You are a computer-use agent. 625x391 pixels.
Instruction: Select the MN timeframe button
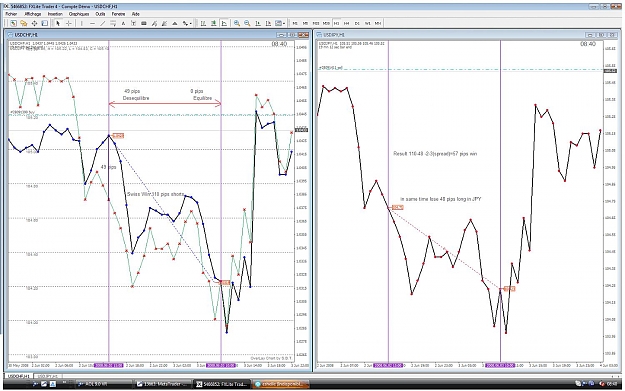click(378, 24)
